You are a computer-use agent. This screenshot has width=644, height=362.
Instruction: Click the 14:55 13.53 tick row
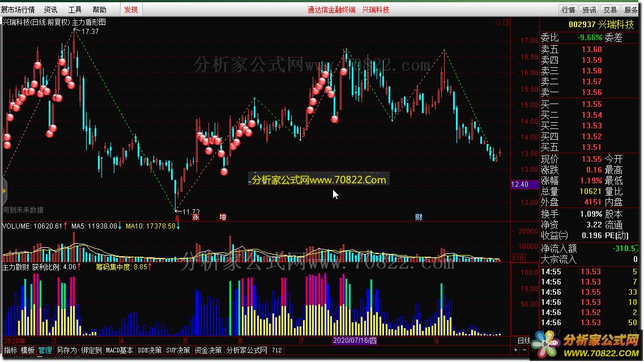590,271
